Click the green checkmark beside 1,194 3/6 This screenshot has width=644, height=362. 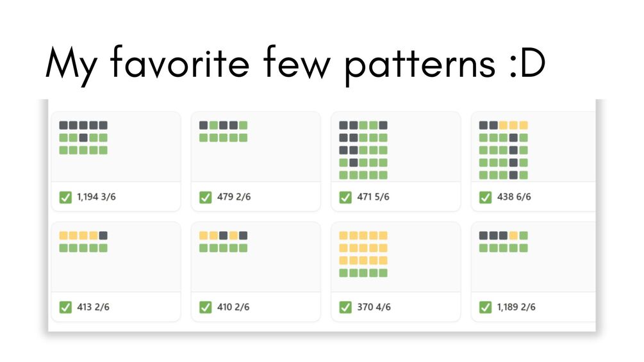(x=65, y=197)
